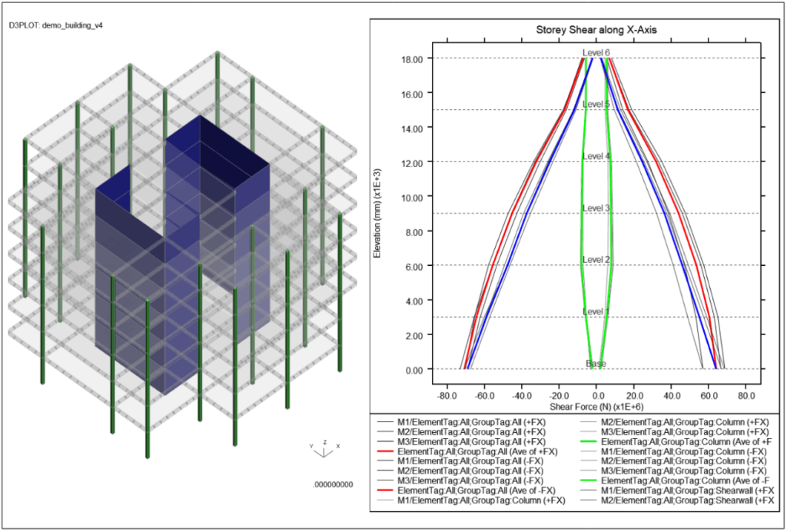Select the dark blue shearwall core top
Viewport: 787px width, 532px height.
click(x=219, y=144)
